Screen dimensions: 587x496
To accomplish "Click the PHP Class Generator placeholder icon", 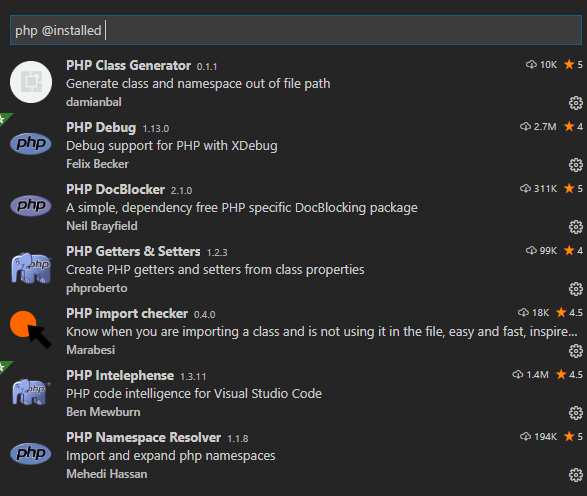I will point(31,82).
